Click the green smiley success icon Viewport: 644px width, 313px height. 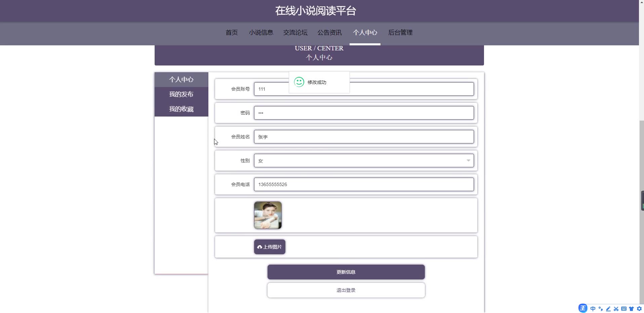click(x=299, y=82)
